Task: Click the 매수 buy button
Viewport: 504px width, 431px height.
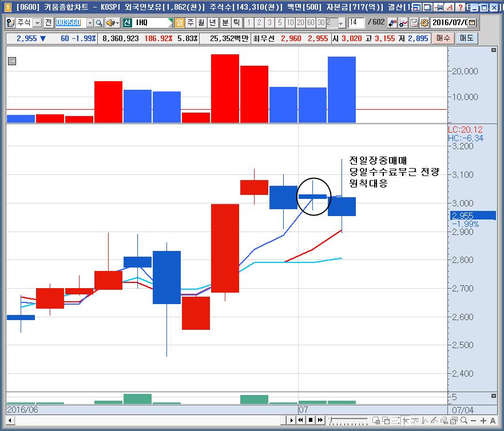Action: tap(443, 38)
